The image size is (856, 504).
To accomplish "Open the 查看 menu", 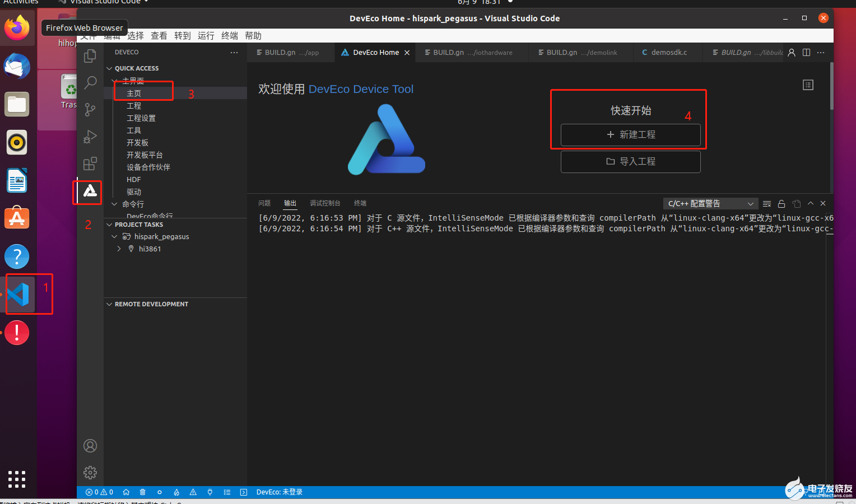I will [x=159, y=36].
